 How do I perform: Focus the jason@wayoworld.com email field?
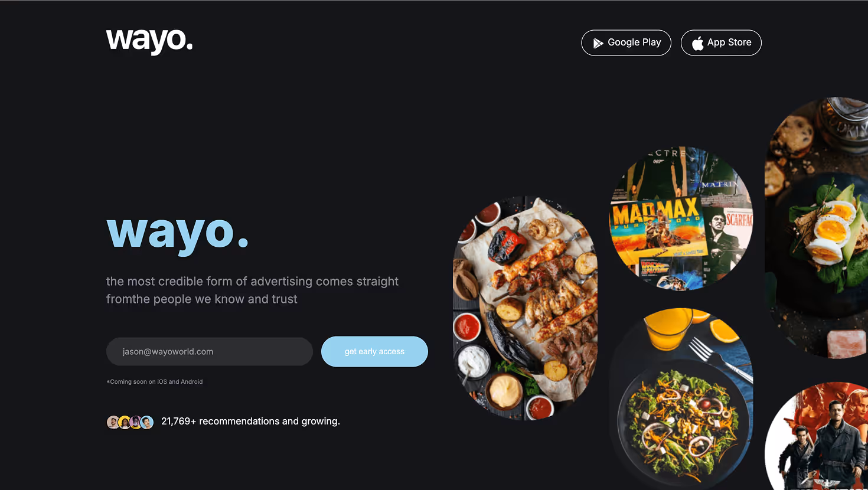click(210, 351)
